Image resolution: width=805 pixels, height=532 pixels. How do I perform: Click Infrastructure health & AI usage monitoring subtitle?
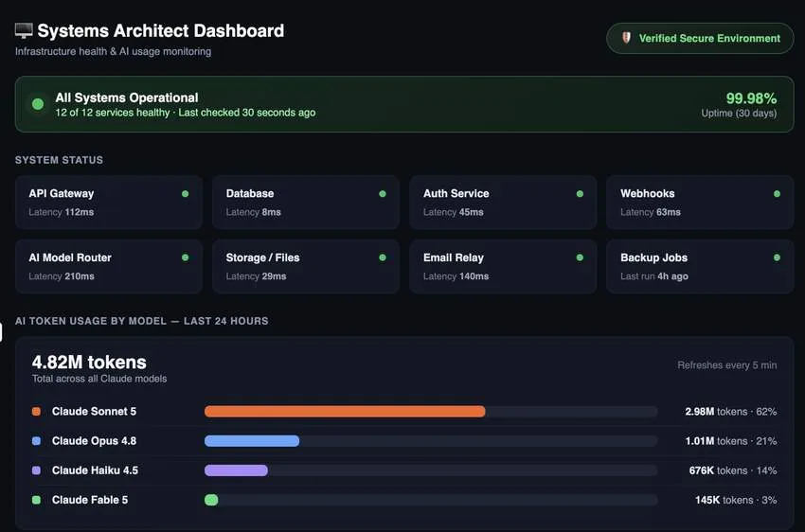[113, 51]
